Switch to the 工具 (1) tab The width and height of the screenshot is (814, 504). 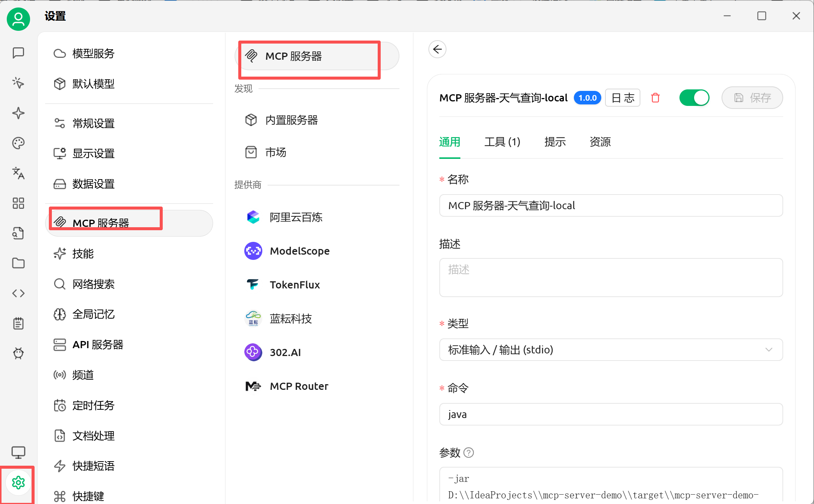(502, 142)
